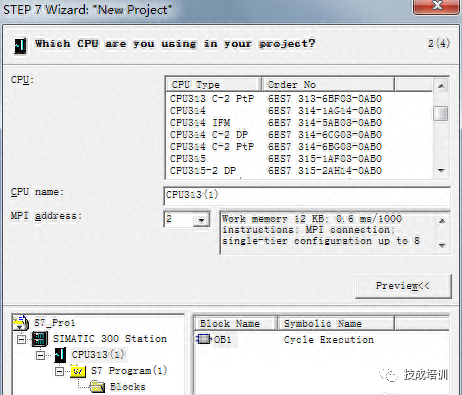The image size is (462, 395).
Task: Click the S7_Pro1 project icon
Action: pyautogui.click(x=21, y=323)
